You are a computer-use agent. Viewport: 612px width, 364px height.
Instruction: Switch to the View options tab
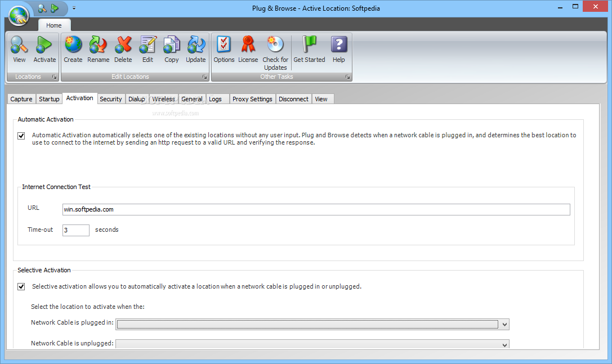click(x=321, y=99)
